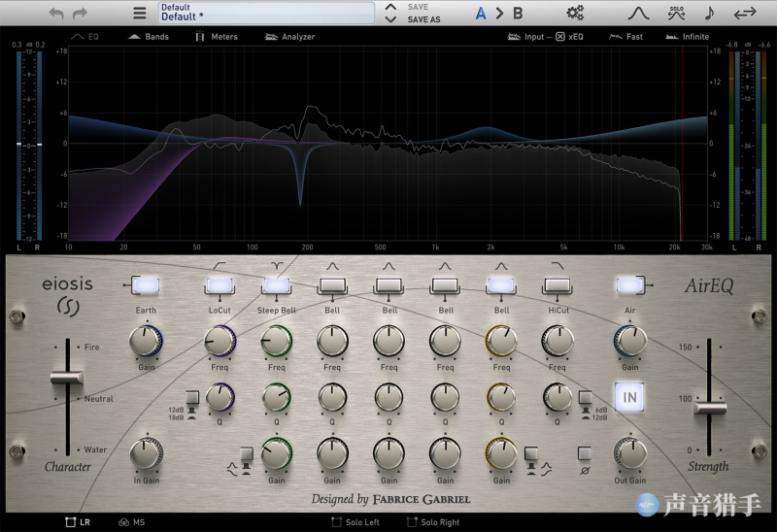Click the undo arrow icon

(x=56, y=14)
